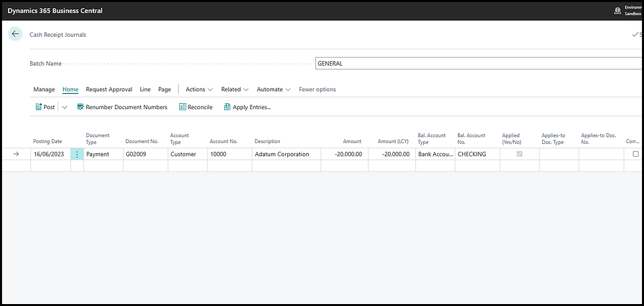The width and height of the screenshot is (644, 306).
Task: Click the Bal. Account No. column header
Action: [x=472, y=139]
